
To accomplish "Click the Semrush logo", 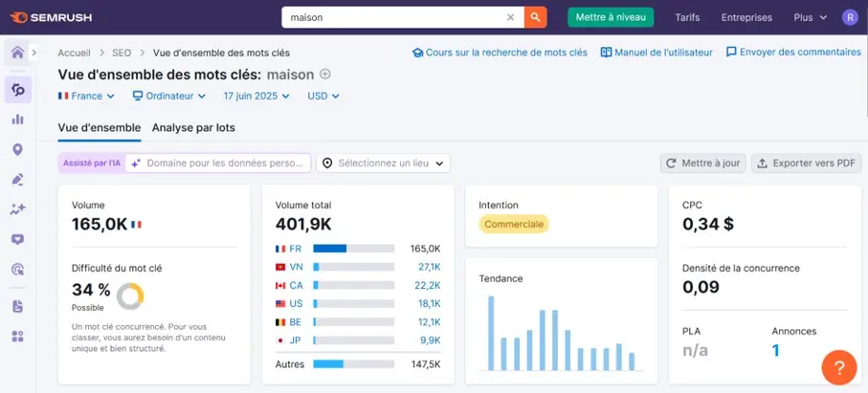I will coord(51,17).
